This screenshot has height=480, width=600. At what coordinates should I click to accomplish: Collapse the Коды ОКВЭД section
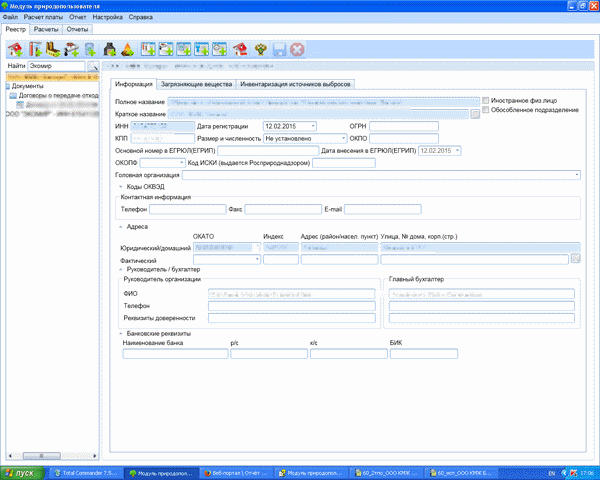120,187
